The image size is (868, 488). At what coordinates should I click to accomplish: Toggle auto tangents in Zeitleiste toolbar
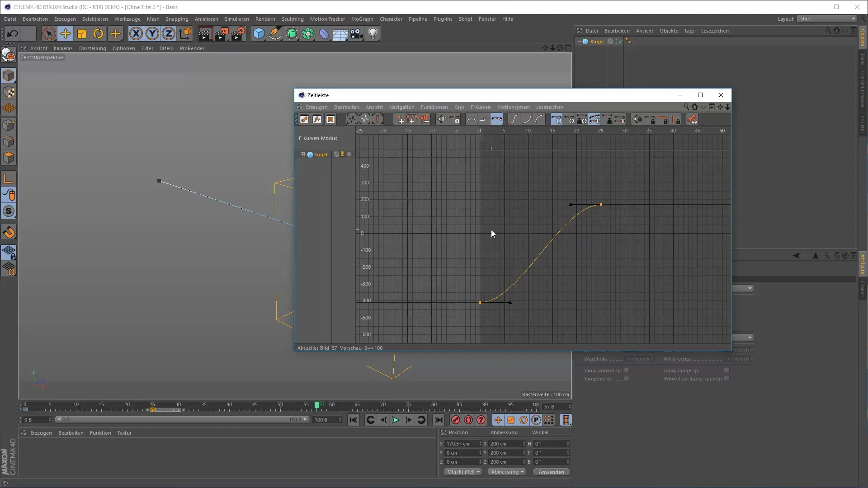557,119
